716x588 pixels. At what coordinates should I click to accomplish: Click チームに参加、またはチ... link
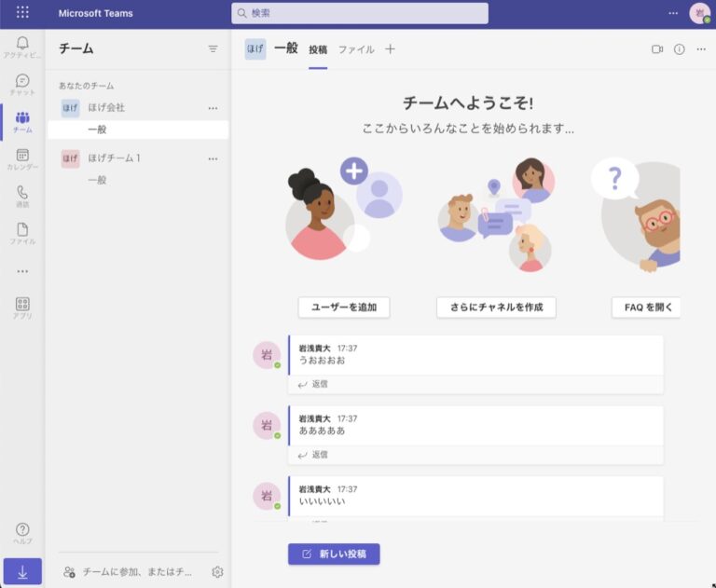point(137,571)
